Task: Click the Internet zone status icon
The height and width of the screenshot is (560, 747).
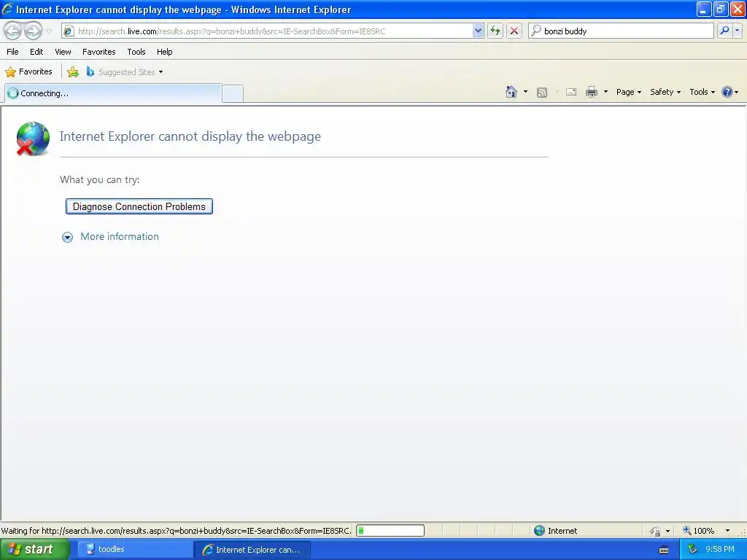Action: (539, 531)
